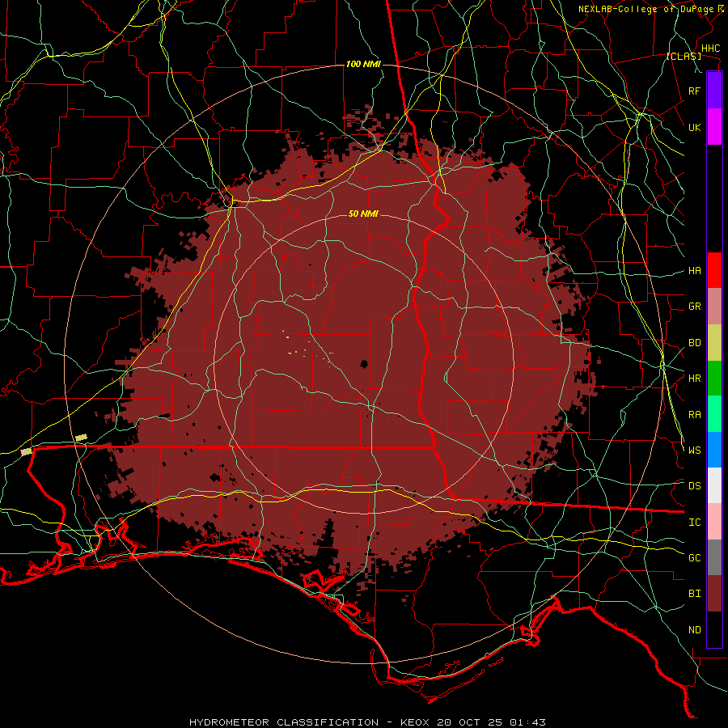Select the BD legend label
The image size is (728, 728).
coord(694,343)
